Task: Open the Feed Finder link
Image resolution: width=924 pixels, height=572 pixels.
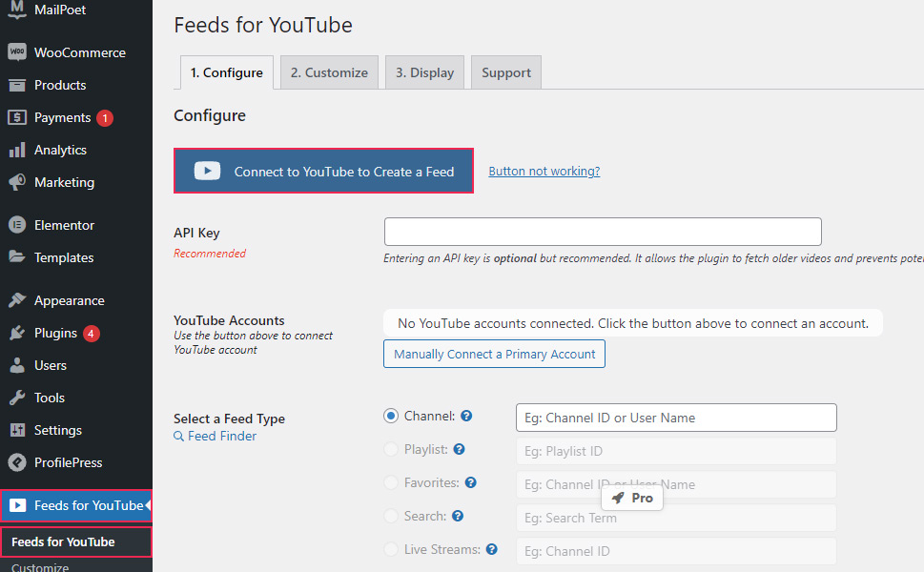Action: tap(222, 437)
